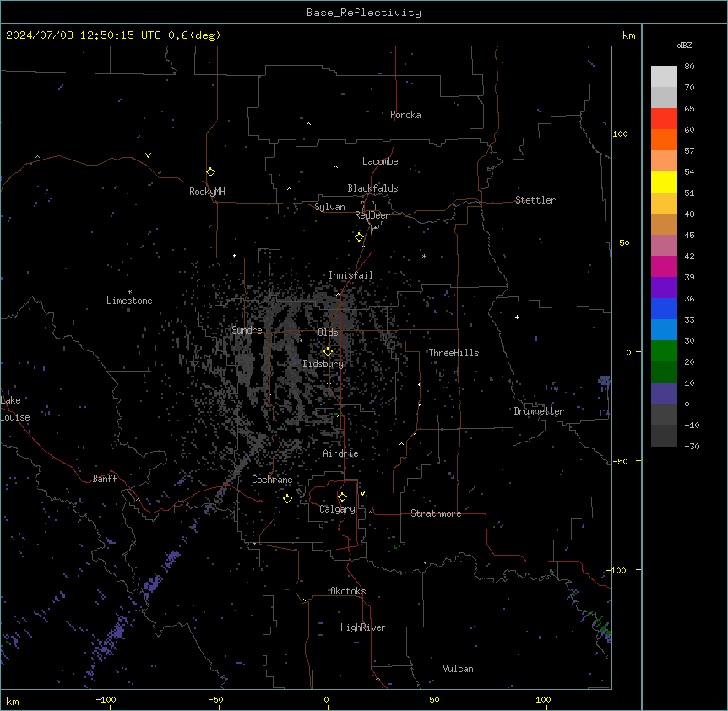
Task: Click the dark orange 57–60 dBZ legend swatch
Action: coord(664,139)
